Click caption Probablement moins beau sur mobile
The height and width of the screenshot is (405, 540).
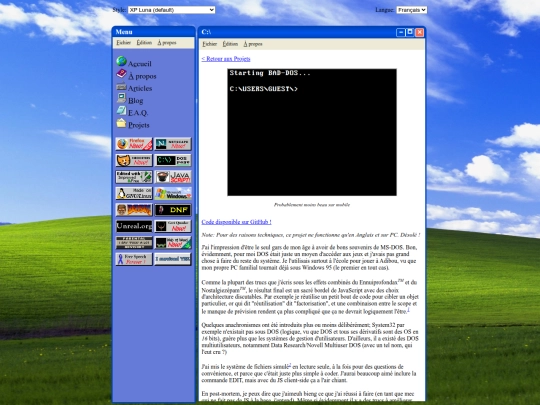coord(312,205)
